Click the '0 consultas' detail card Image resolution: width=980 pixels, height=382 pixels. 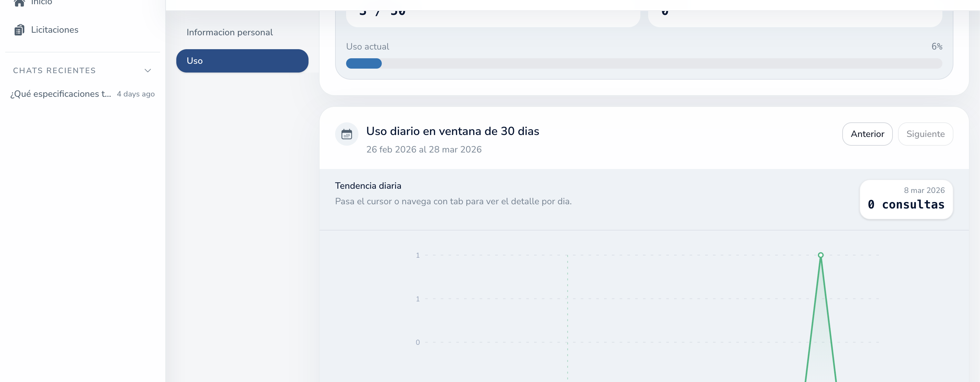[906, 199]
